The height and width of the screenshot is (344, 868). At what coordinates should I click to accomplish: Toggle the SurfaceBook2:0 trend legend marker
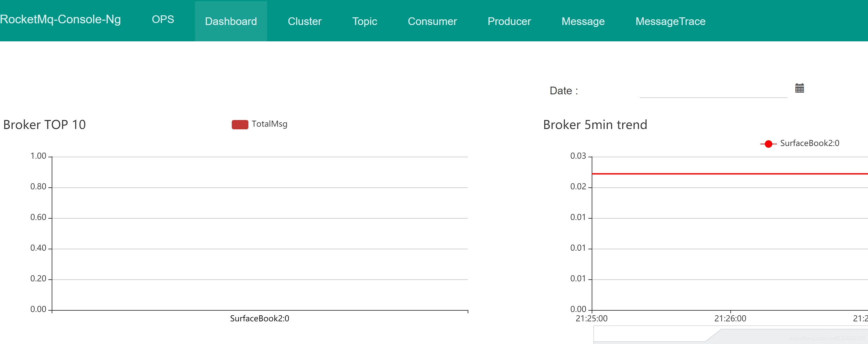tap(768, 144)
